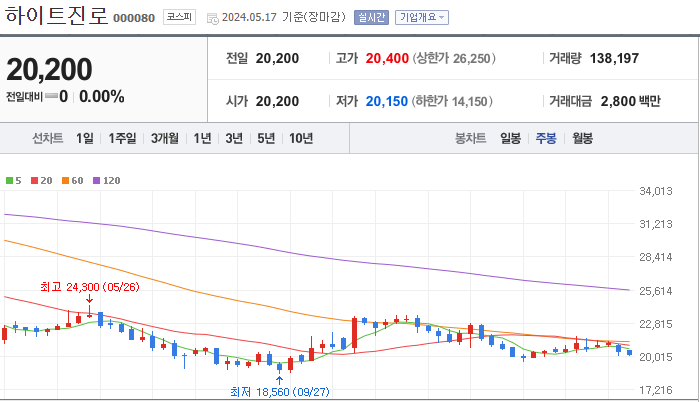The image size is (700, 402).
Task: Select the 1주일 line chart tab
Action: 122,138
